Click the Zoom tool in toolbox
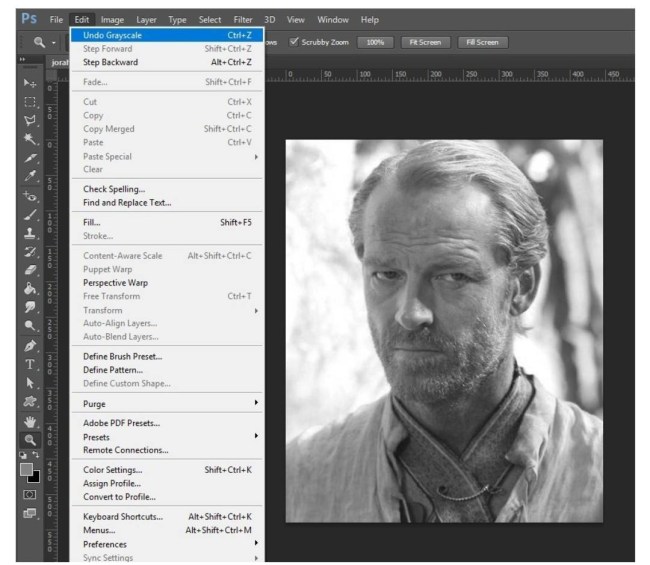This screenshot has height=565, width=650. pyautogui.click(x=30, y=439)
